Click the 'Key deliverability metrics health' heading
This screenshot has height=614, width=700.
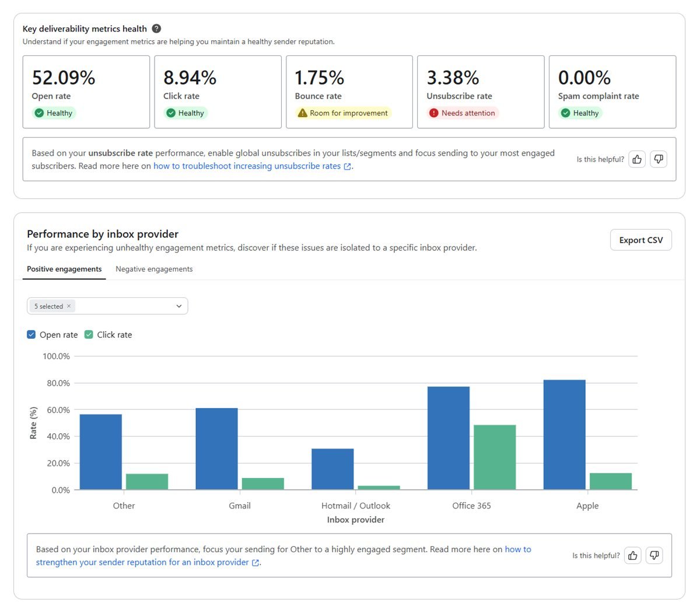(85, 29)
